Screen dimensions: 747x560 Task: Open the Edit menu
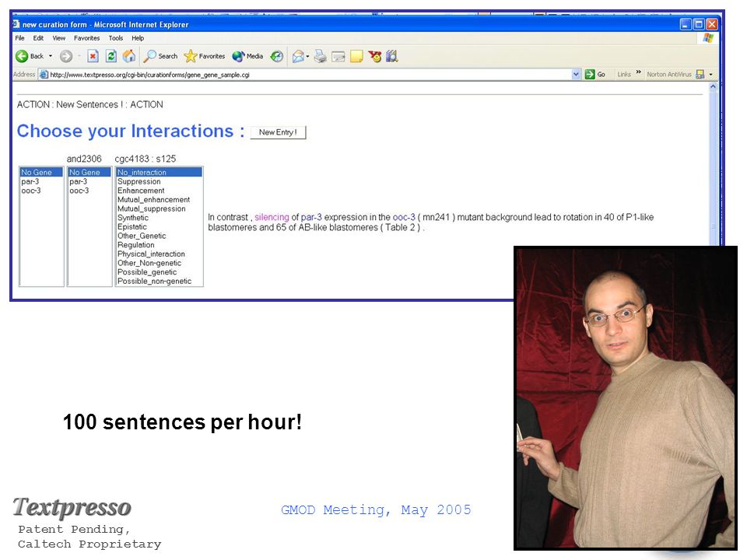[x=39, y=38]
